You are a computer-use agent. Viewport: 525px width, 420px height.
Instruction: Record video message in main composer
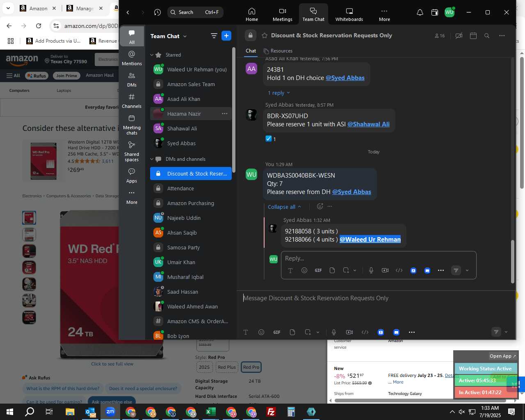[349, 332]
